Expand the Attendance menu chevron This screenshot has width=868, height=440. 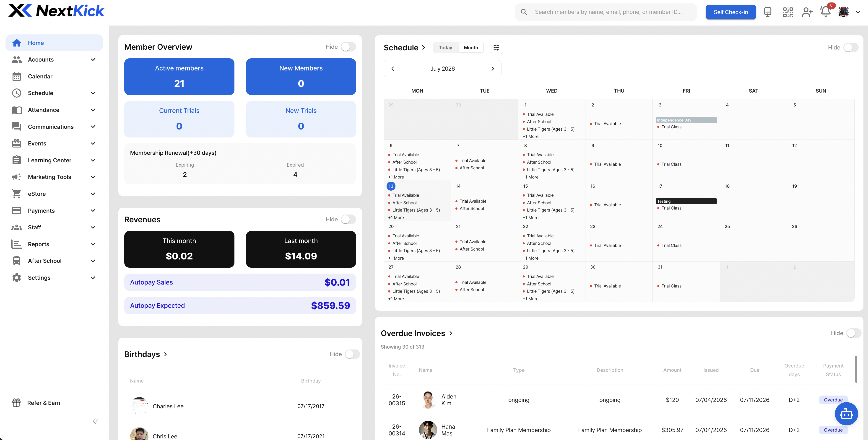pyautogui.click(x=93, y=110)
